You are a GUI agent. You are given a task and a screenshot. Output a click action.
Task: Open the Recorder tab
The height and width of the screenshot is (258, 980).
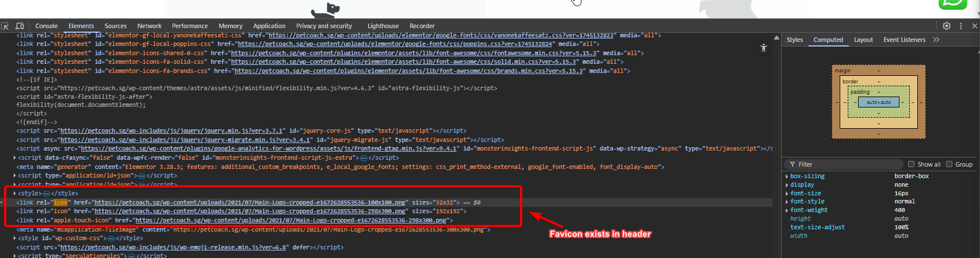click(x=422, y=26)
